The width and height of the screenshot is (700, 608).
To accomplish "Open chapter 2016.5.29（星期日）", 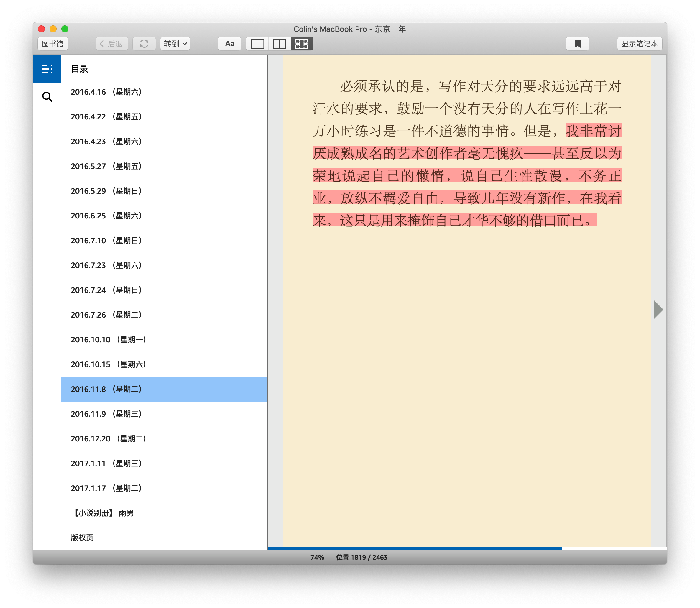I will click(164, 191).
